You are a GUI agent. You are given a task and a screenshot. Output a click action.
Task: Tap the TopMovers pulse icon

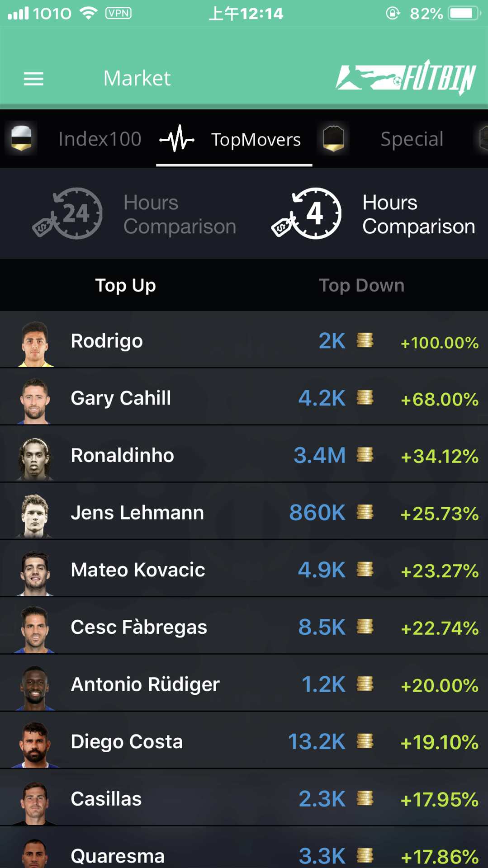[177, 138]
